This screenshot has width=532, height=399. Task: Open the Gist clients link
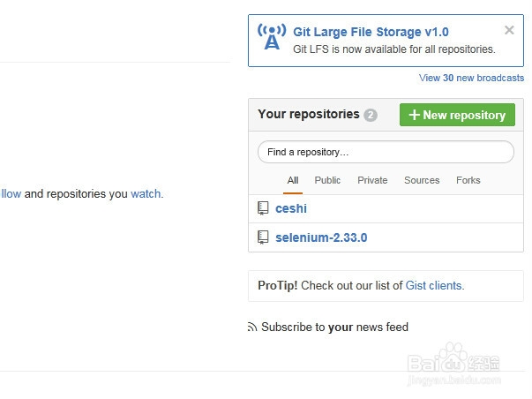[433, 286]
